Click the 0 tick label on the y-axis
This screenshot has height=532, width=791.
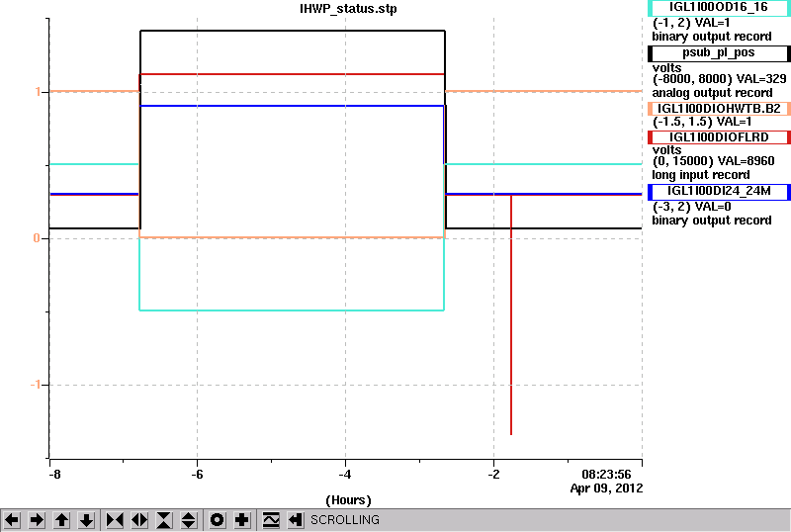pyautogui.click(x=37, y=238)
